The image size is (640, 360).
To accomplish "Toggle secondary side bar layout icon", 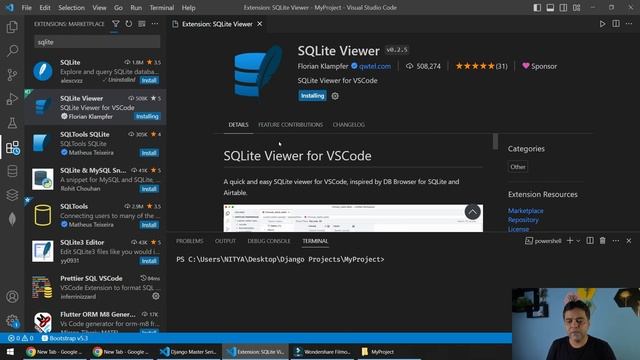I will click(x=563, y=8).
